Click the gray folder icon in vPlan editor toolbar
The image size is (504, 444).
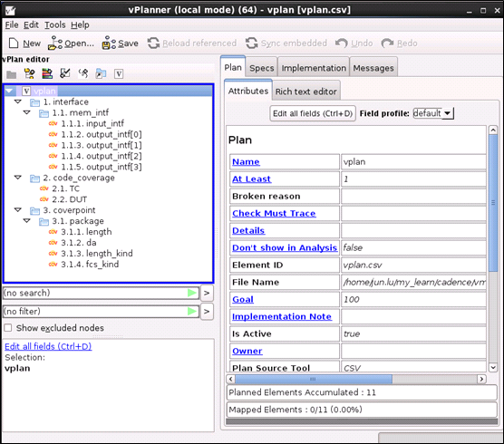click(x=11, y=74)
